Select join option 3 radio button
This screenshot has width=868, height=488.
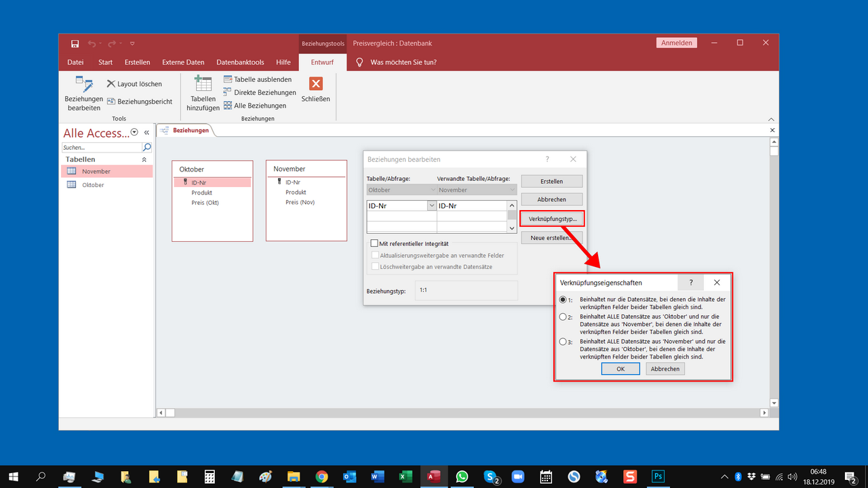(x=562, y=342)
